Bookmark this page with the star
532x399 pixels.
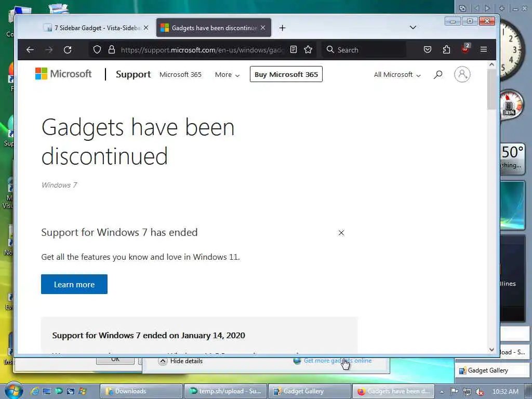coord(308,50)
